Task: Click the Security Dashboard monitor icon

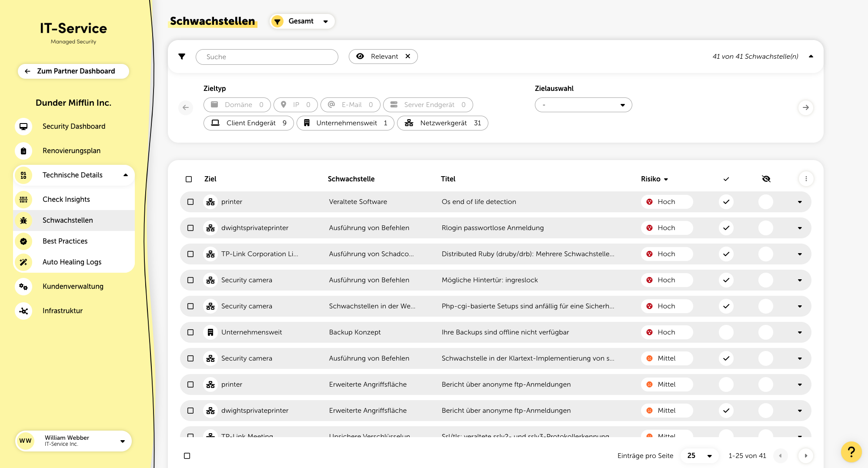Action: point(23,127)
